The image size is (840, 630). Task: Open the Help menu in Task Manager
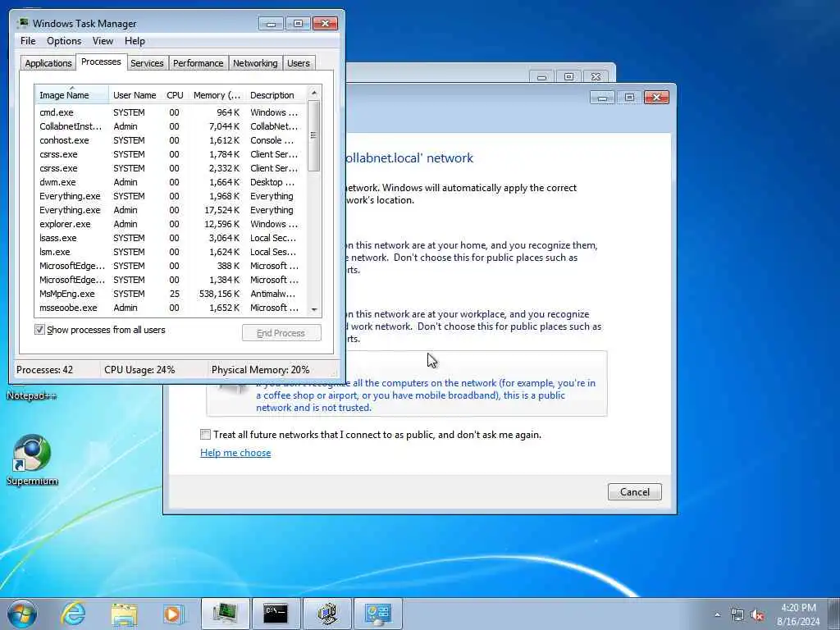[x=135, y=41]
